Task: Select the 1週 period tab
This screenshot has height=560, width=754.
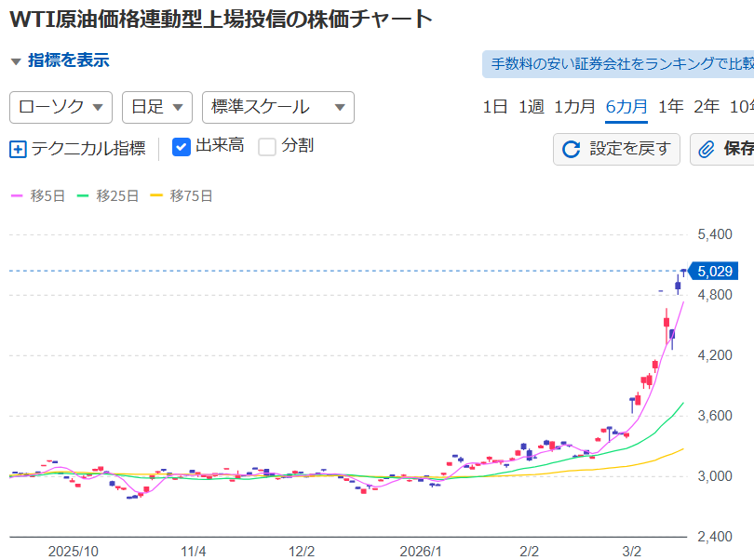Action: (531, 106)
